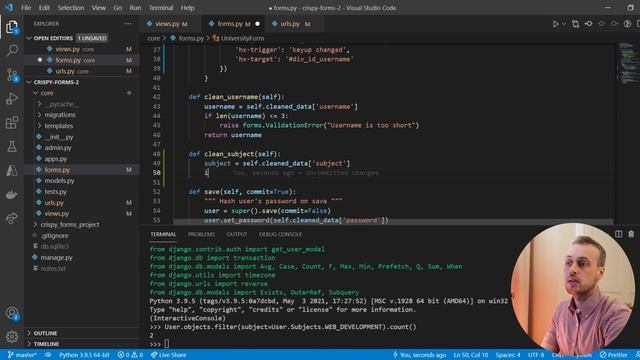Switch to the DEBUG CONSOLE tab
The image size is (640, 360).
point(280,234)
